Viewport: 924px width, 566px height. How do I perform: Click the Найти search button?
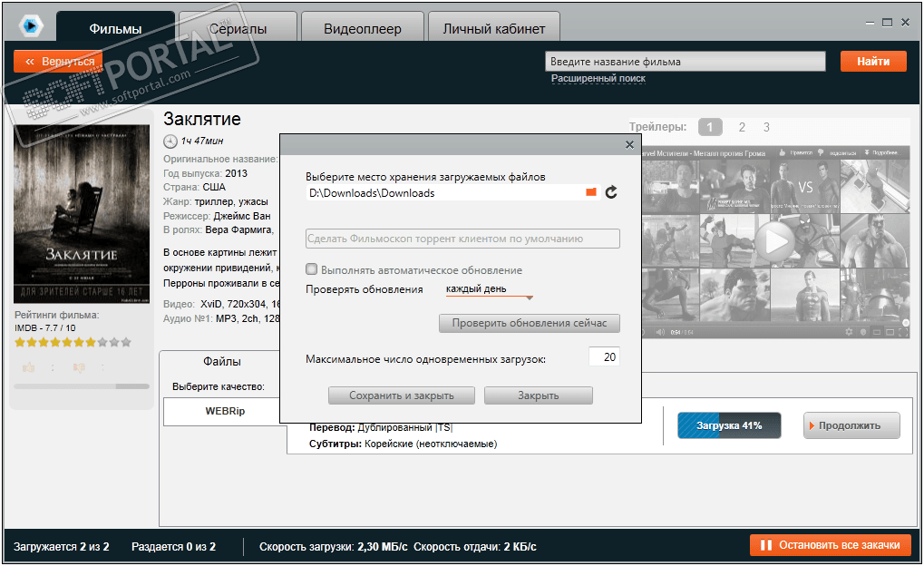point(872,62)
